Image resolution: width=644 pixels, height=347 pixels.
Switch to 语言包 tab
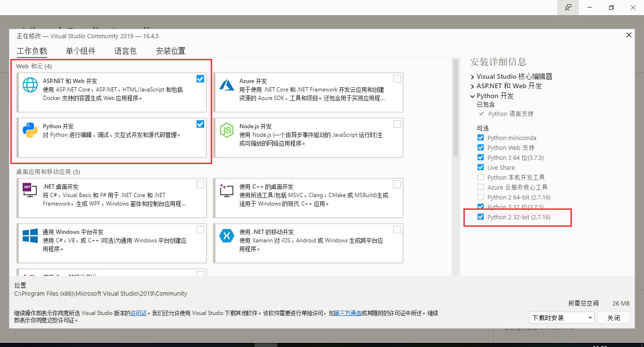[x=125, y=51]
